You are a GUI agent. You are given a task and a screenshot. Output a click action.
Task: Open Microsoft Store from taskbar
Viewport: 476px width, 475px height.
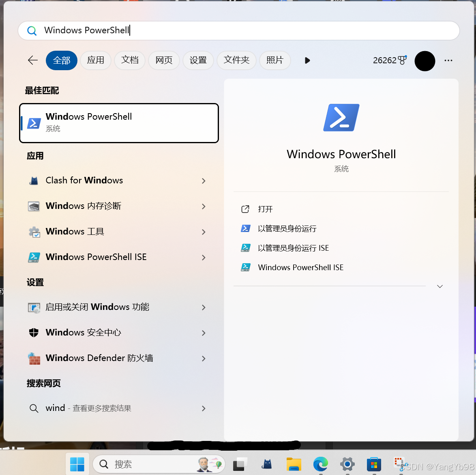[374, 464]
